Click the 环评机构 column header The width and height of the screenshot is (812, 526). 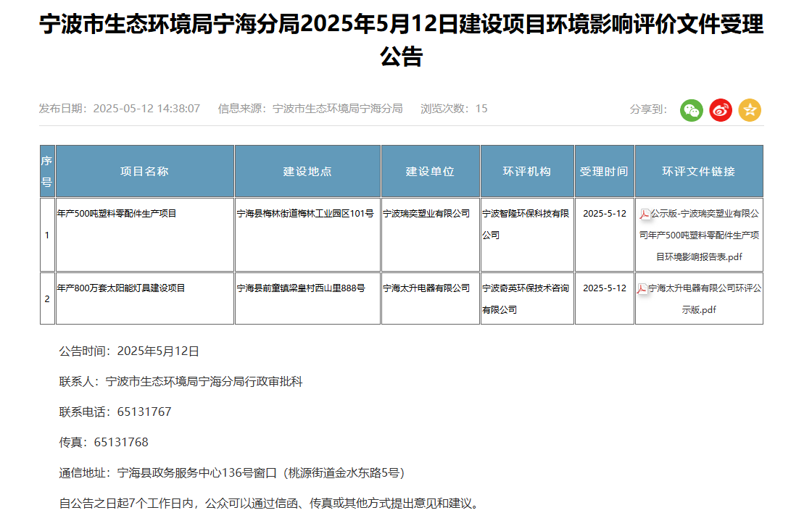[x=527, y=172]
